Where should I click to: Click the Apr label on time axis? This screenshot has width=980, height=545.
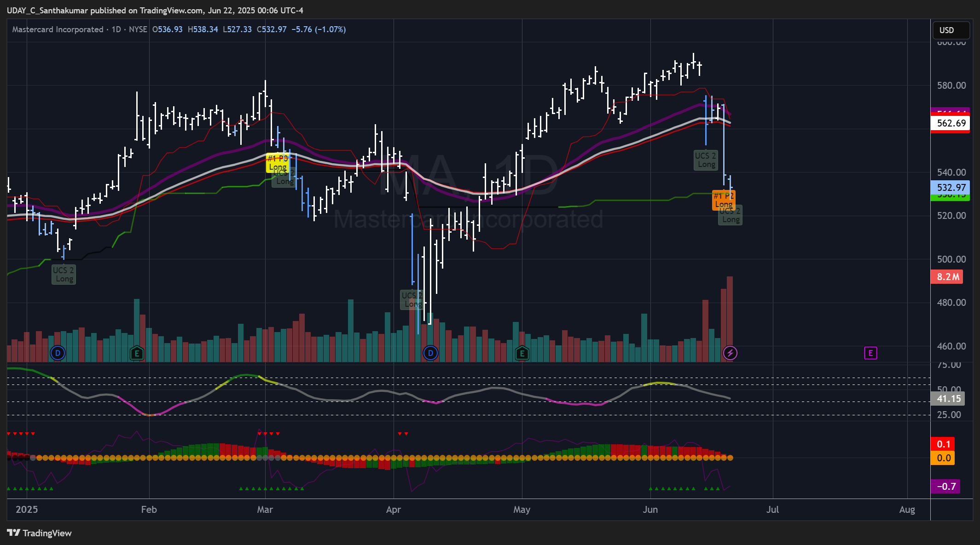click(x=393, y=510)
